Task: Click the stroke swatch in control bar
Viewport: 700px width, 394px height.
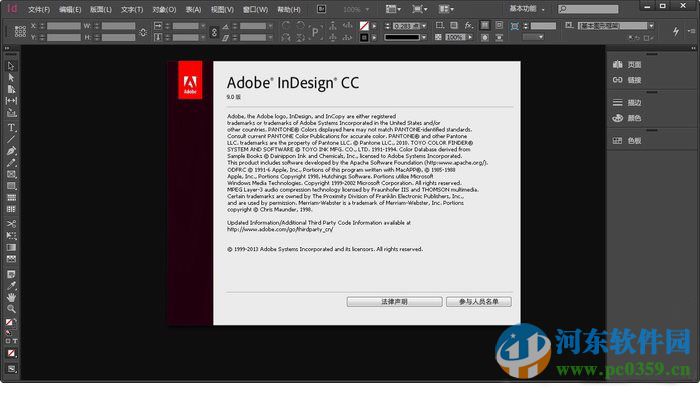Action: [364, 37]
